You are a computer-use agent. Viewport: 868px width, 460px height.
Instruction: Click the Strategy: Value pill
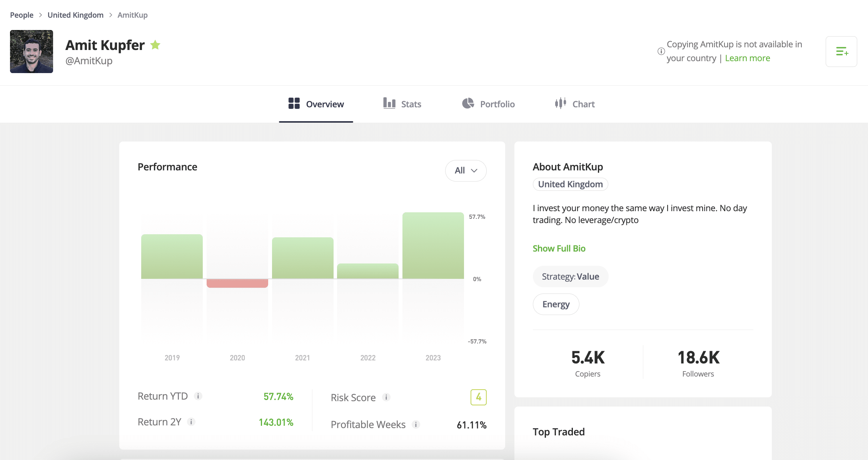(x=571, y=277)
